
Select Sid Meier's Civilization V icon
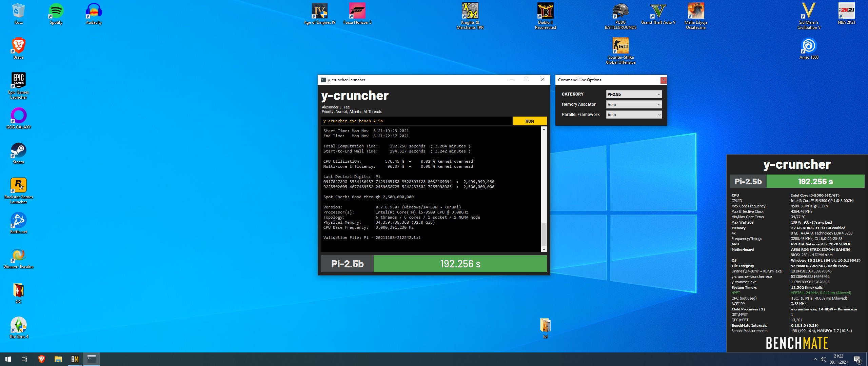[x=809, y=16]
